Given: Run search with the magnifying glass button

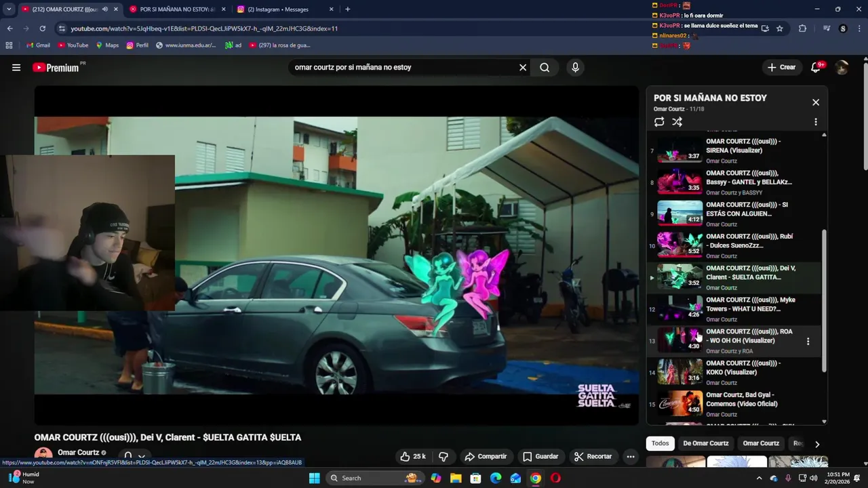Looking at the screenshot, I should (545, 67).
